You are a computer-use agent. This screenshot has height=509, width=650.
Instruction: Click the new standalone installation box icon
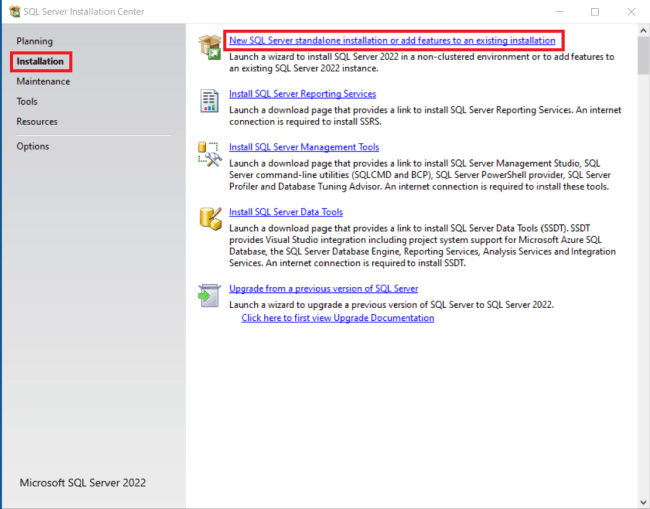click(x=210, y=47)
